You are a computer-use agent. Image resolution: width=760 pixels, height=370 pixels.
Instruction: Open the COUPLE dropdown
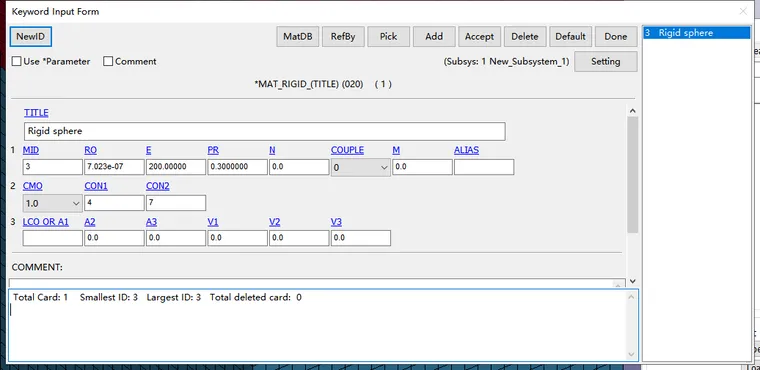pyautogui.click(x=361, y=167)
